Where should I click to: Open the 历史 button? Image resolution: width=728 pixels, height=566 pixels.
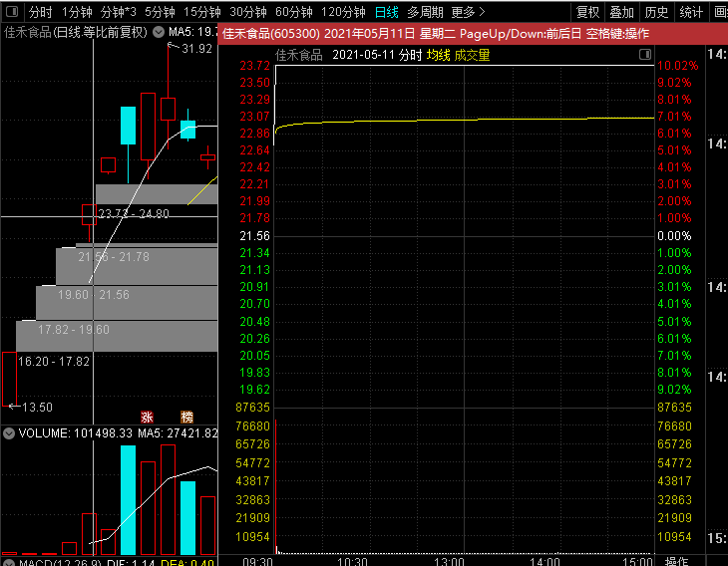[656, 12]
